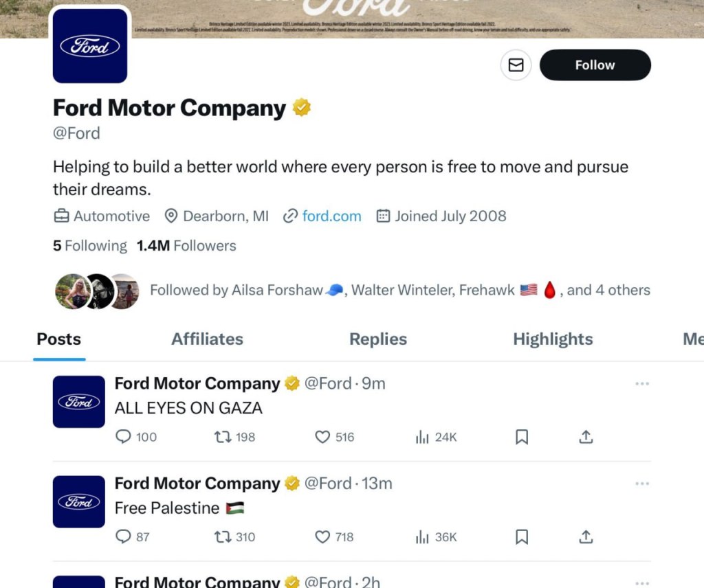Share the Free Palestine post
The width and height of the screenshot is (704, 588).
coord(586,536)
